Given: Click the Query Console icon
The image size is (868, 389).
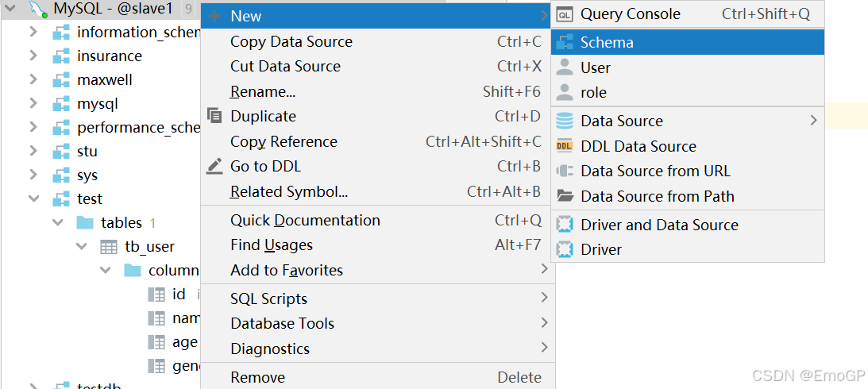Looking at the screenshot, I should 565,14.
